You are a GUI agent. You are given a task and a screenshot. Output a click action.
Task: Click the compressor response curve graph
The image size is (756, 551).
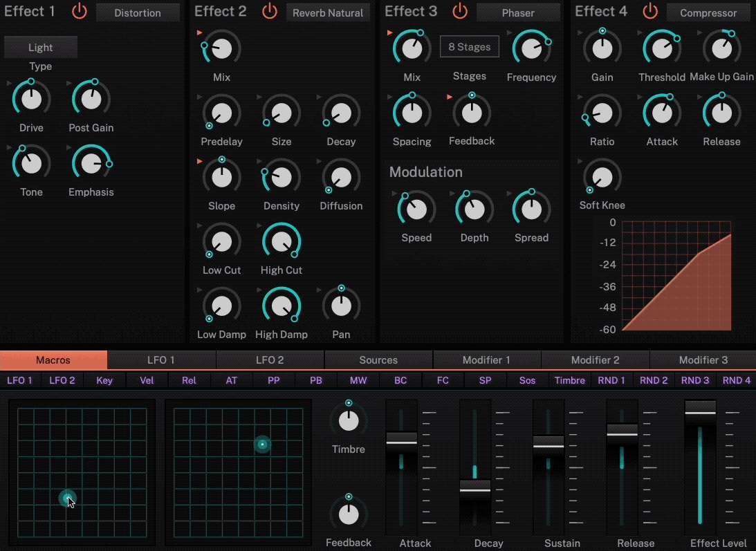pyautogui.click(x=676, y=276)
